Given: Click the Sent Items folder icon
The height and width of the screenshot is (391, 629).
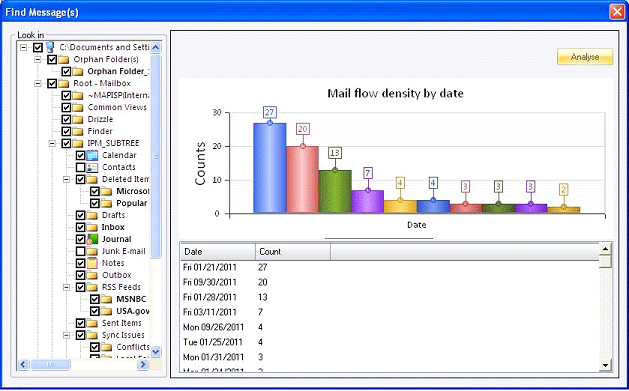Looking at the screenshot, I should [x=92, y=323].
